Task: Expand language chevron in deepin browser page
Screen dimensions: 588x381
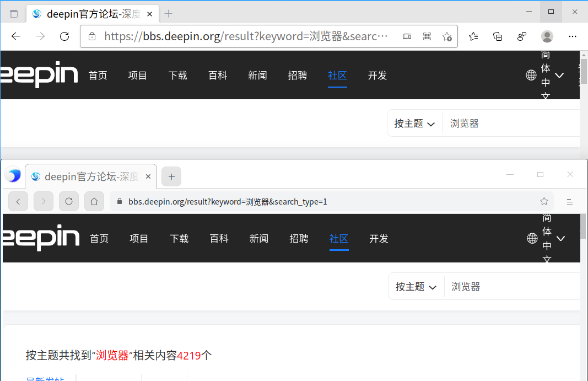Action: (x=560, y=239)
